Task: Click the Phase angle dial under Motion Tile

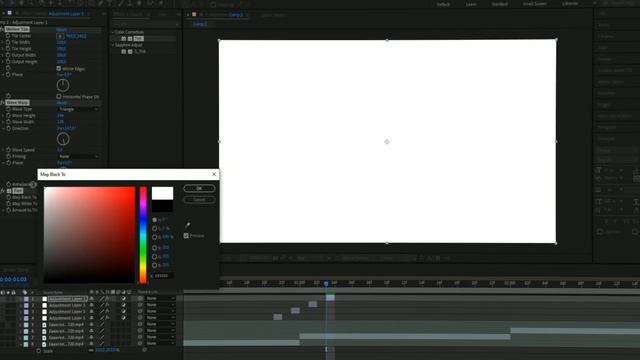Action: (x=63, y=85)
